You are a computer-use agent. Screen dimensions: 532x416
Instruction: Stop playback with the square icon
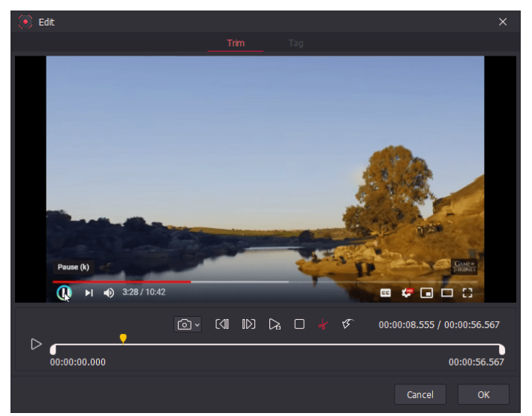click(299, 324)
